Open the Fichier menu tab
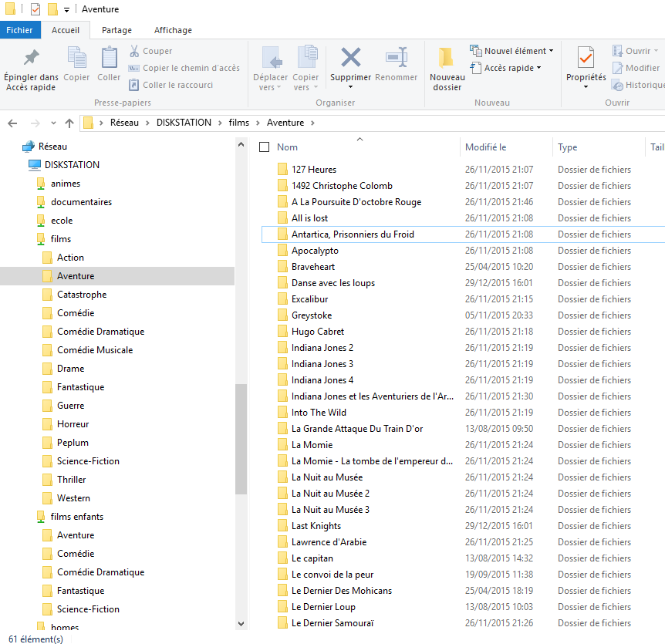This screenshot has height=644, width=665. point(19,30)
